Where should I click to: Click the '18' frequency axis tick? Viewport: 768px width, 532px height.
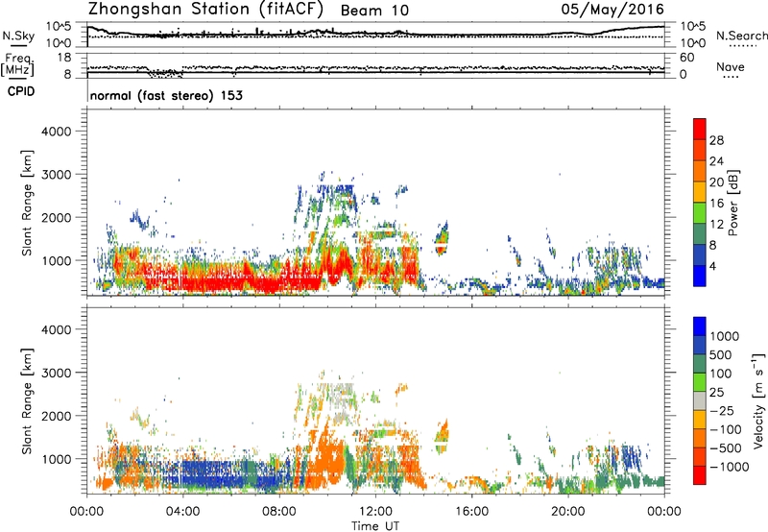[64, 58]
